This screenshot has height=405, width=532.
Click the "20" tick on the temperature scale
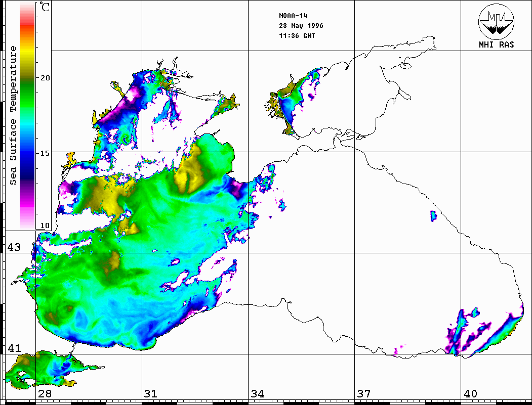45,77
